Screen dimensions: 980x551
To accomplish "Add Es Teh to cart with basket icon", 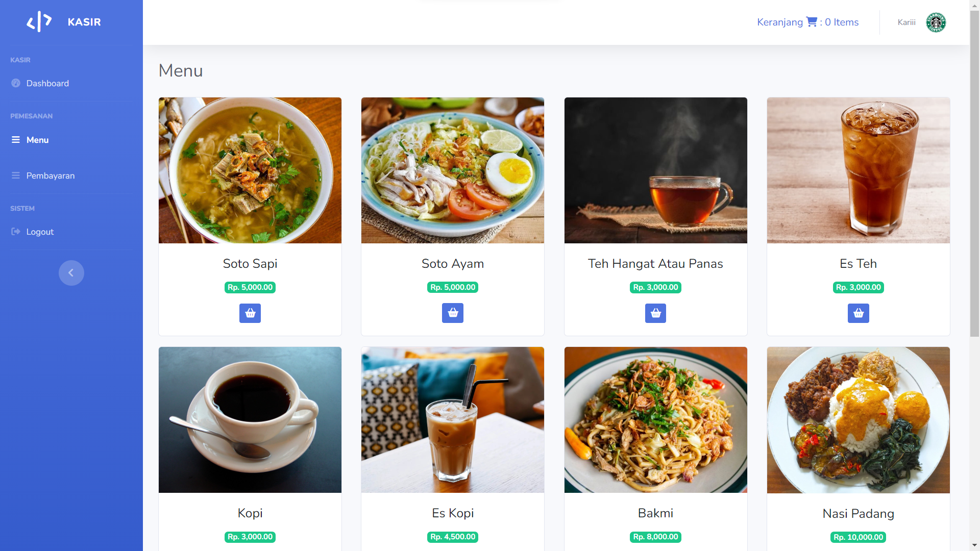I will [859, 313].
